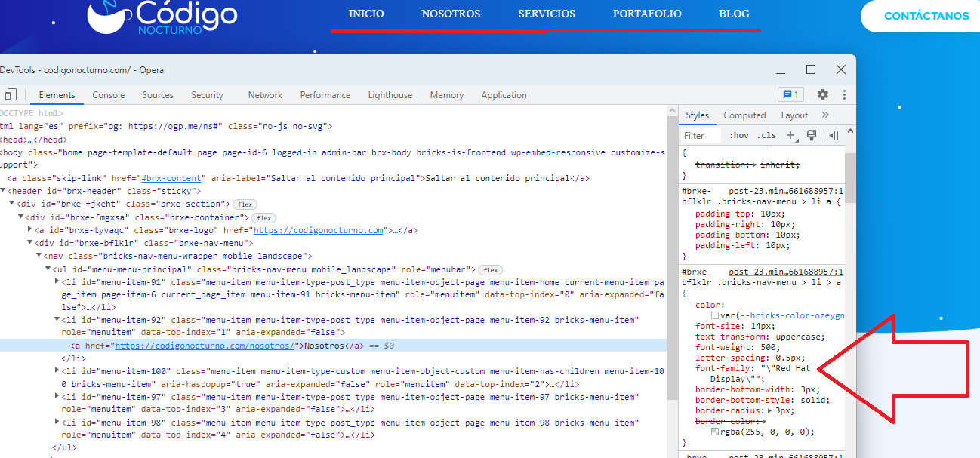Open the More Tabs chevron in Styles pane
The height and width of the screenshot is (458, 980).
pos(824,115)
